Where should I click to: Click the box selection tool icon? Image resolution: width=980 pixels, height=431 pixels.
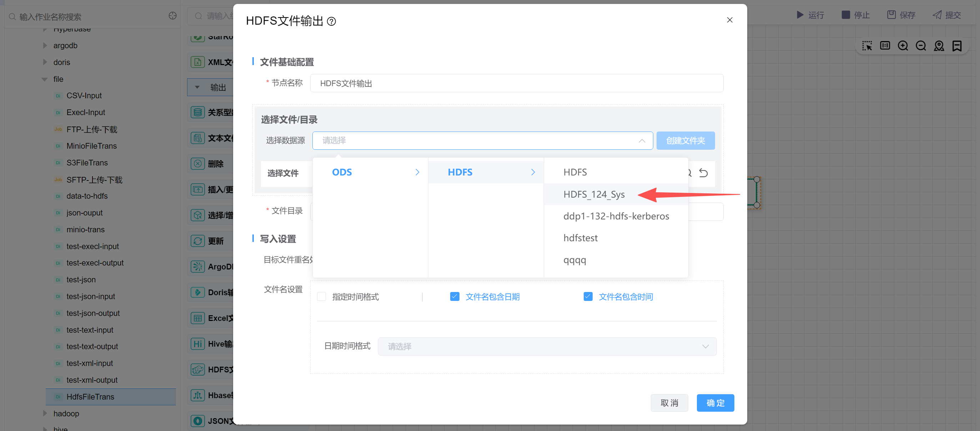click(867, 46)
